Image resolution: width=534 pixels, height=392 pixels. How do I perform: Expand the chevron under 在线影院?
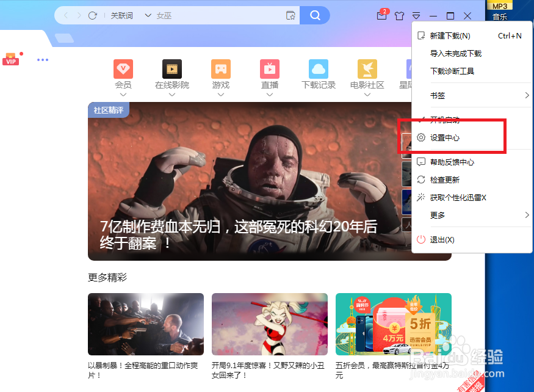coord(172,95)
